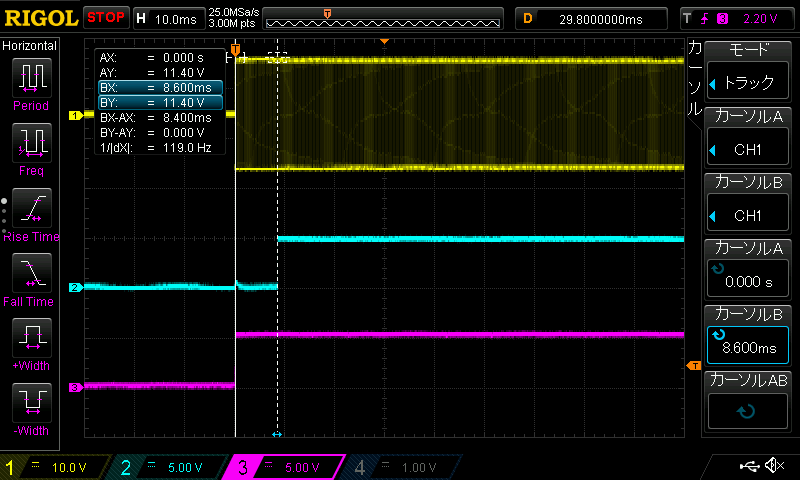Click the cursor B horizontal arrow at graph bottom
This screenshot has height=480, width=800.
pyautogui.click(x=277, y=434)
